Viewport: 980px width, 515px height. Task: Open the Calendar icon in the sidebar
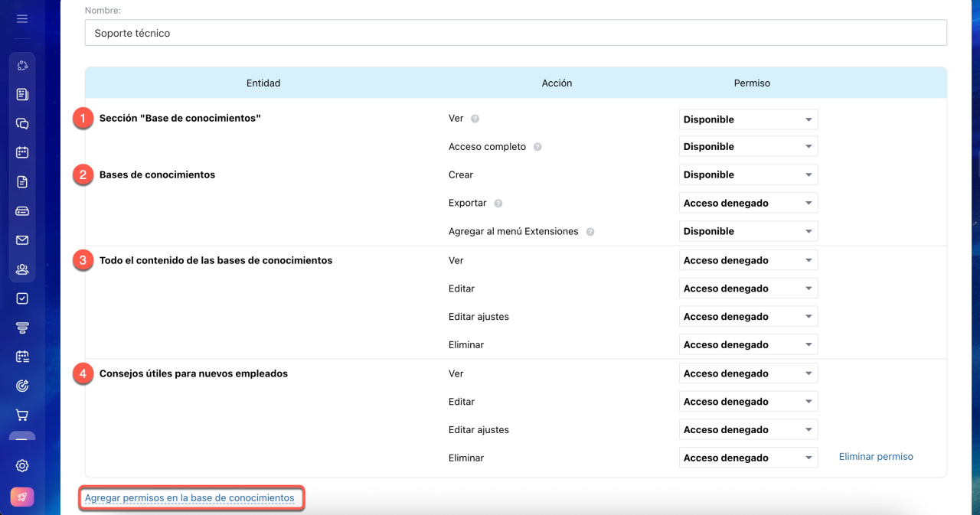click(x=22, y=152)
